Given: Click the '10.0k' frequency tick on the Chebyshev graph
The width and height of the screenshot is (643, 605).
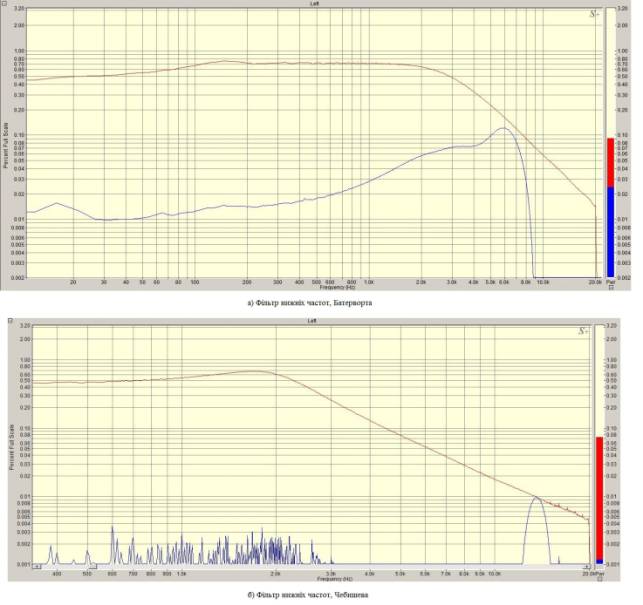Looking at the screenshot, I should [494, 574].
